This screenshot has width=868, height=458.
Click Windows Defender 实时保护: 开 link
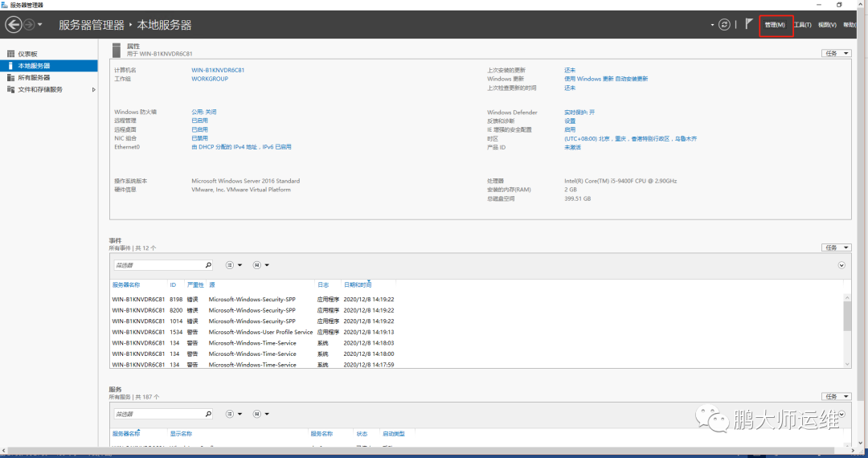click(579, 112)
